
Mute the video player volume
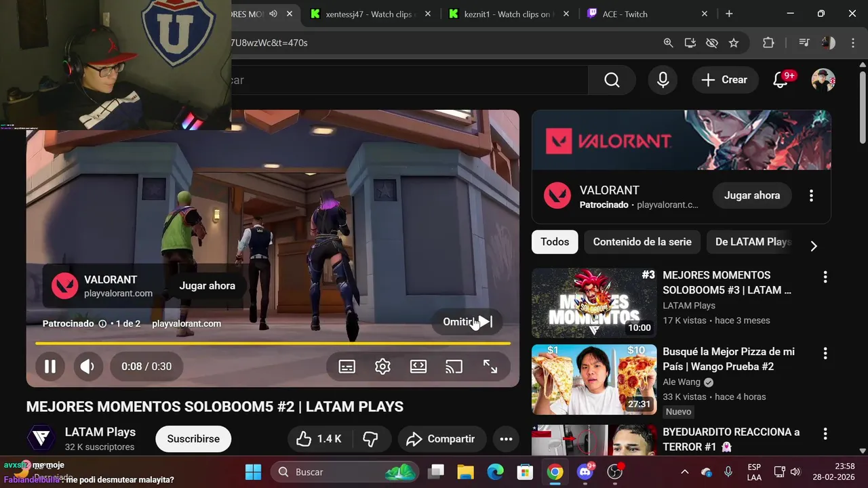pos(87,367)
